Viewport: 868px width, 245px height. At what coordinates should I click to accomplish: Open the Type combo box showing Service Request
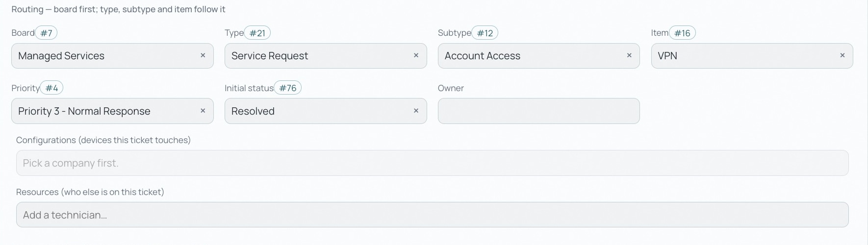(x=326, y=56)
